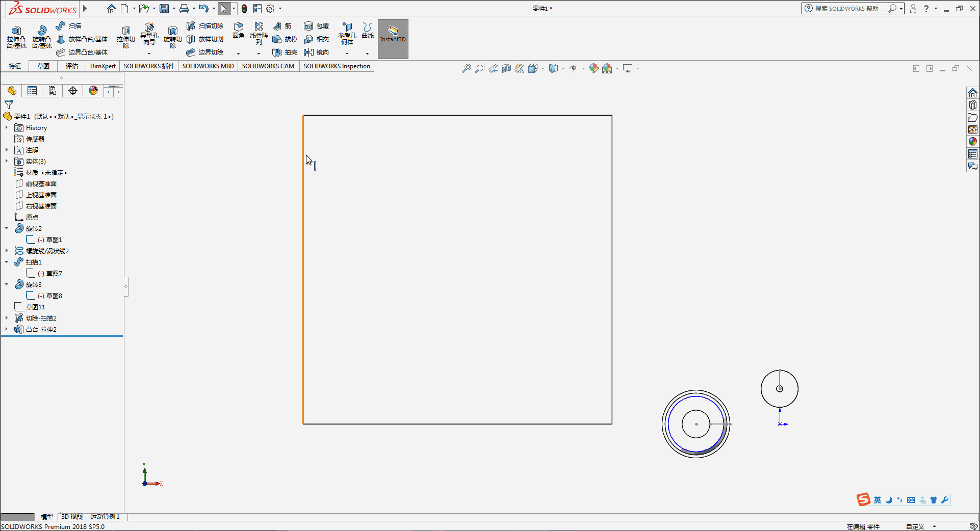This screenshot has height=531, width=980.
Task: Switch to the 特征 (Features) tab
Action: click(x=15, y=66)
